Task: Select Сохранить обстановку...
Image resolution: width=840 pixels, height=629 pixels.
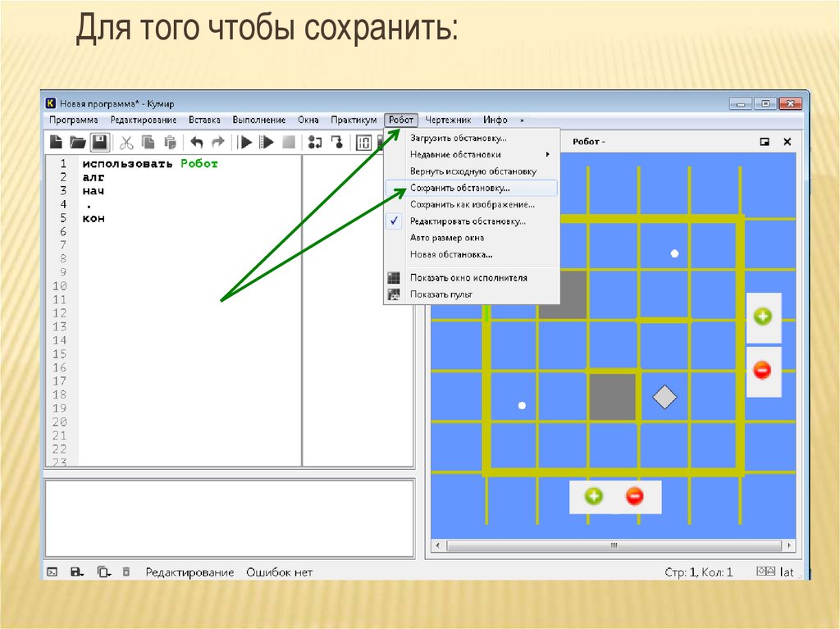Action: click(472, 188)
